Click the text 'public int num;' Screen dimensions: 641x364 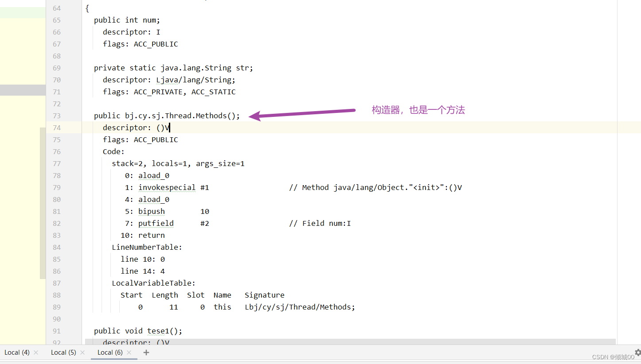coord(127,20)
